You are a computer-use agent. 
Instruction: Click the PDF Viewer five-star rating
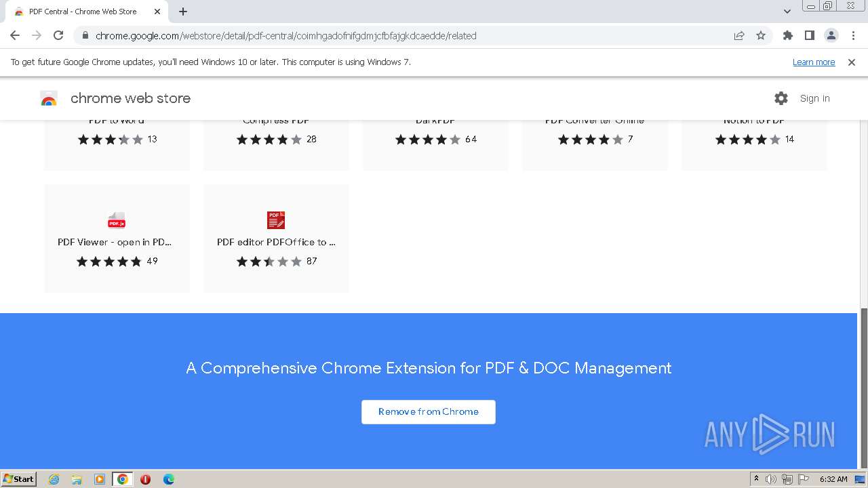pyautogui.click(x=109, y=262)
